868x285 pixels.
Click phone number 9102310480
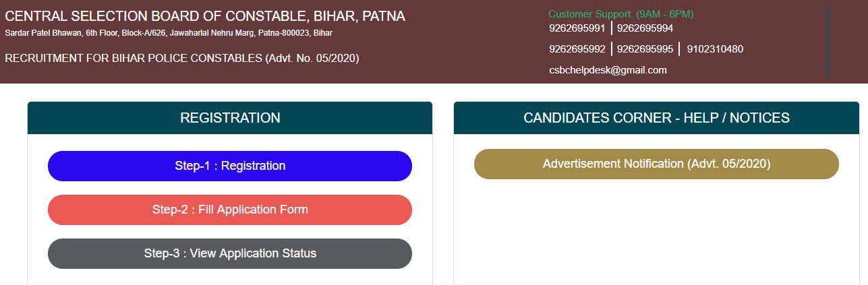click(x=715, y=49)
